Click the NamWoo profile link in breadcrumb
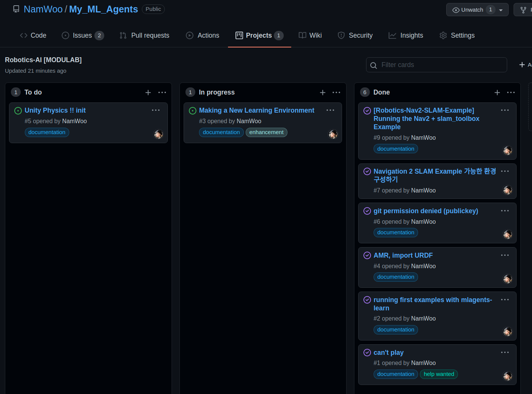Screen dimensions: 532x394 click(x=43, y=9)
